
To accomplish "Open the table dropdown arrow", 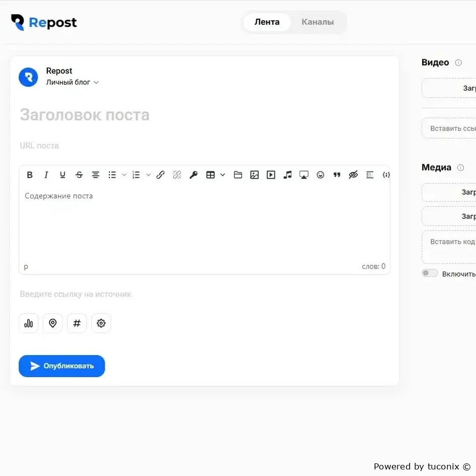I will (x=223, y=175).
